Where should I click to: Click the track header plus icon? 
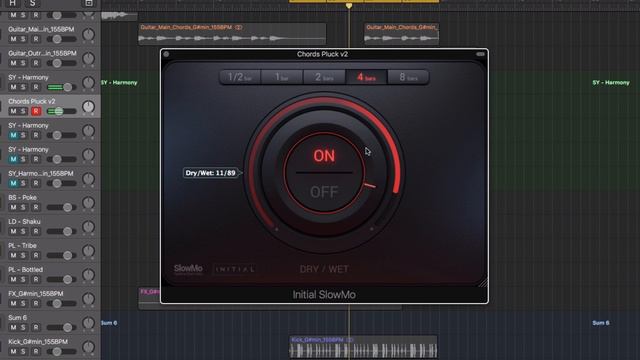pos(89,3)
